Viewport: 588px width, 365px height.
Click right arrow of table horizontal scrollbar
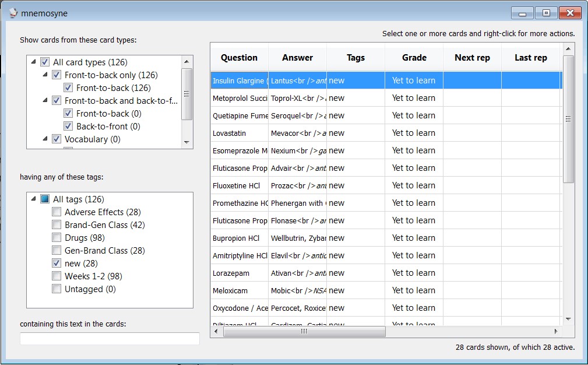556,331
